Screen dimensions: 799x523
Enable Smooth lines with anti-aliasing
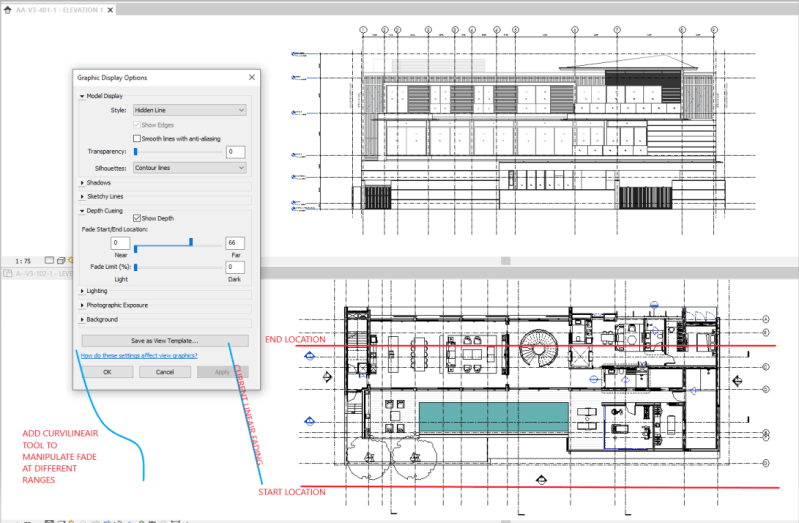(x=137, y=138)
